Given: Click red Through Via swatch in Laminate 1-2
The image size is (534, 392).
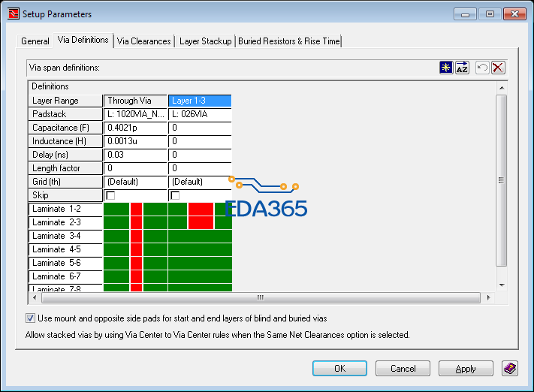Looking at the screenshot, I should pos(136,209).
